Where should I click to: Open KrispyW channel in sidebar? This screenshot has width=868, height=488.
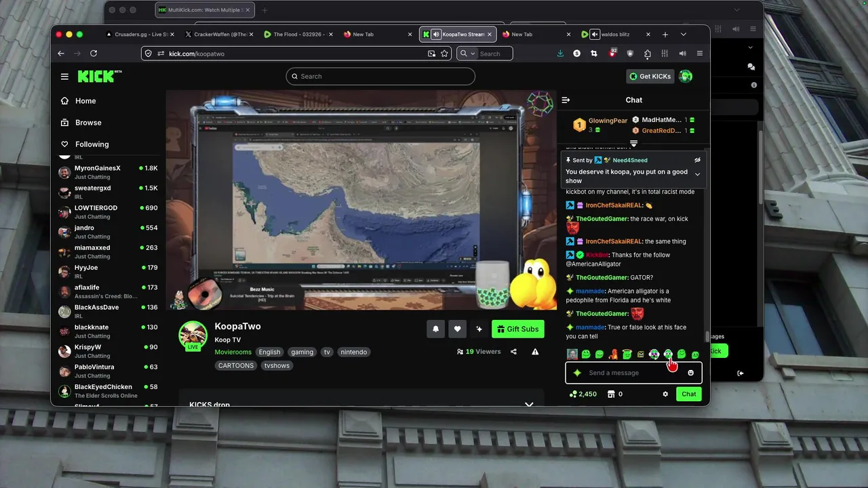(108, 351)
